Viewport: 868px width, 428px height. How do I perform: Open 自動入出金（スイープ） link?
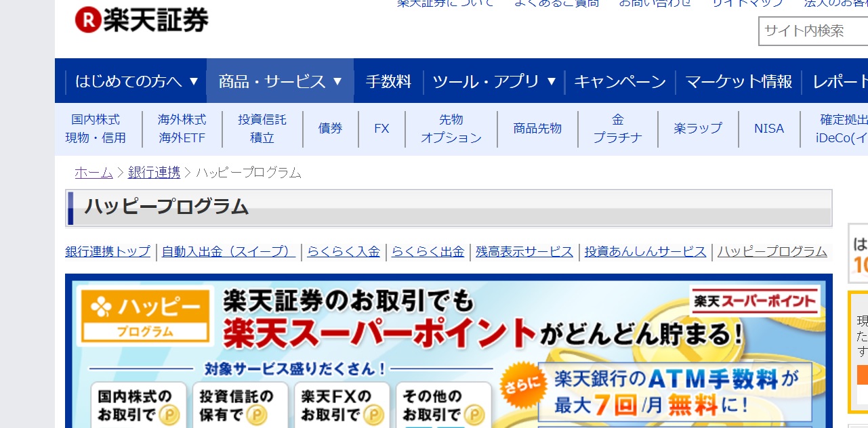pos(228,252)
